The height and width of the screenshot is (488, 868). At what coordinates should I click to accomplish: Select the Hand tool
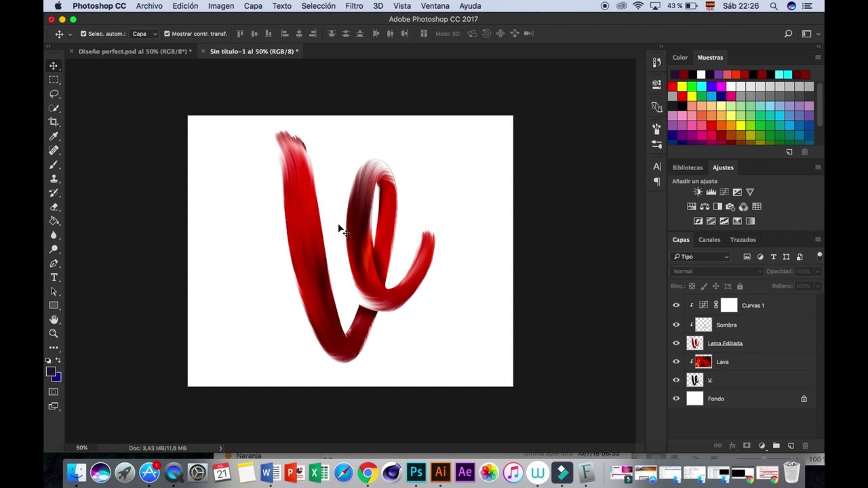[x=54, y=319]
